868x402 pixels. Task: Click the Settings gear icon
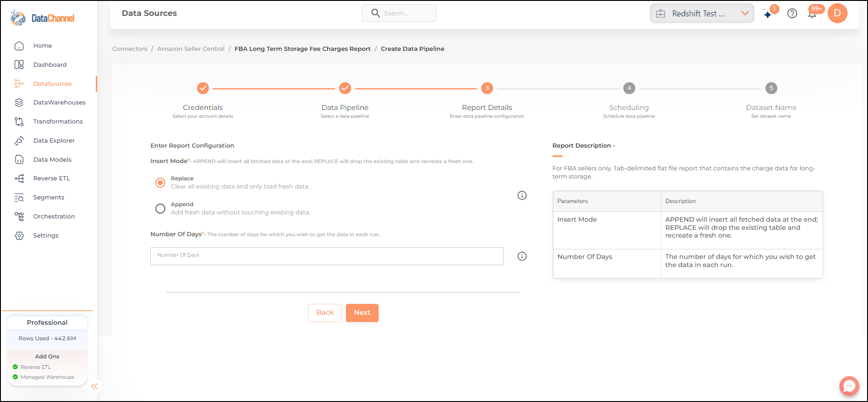point(19,236)
